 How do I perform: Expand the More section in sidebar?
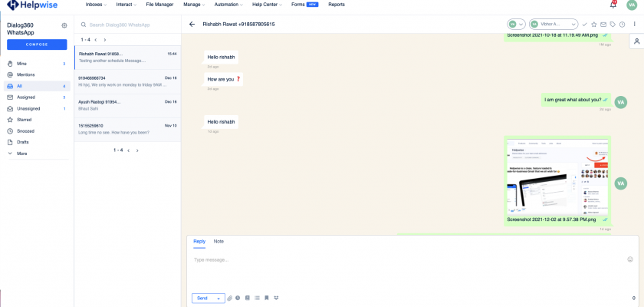point(21,153)
